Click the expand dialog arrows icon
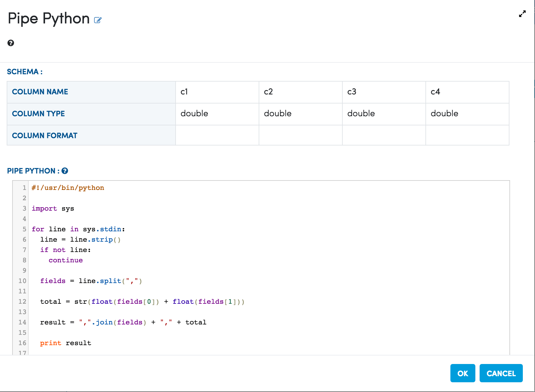535x392 pixels. point(522,14)
